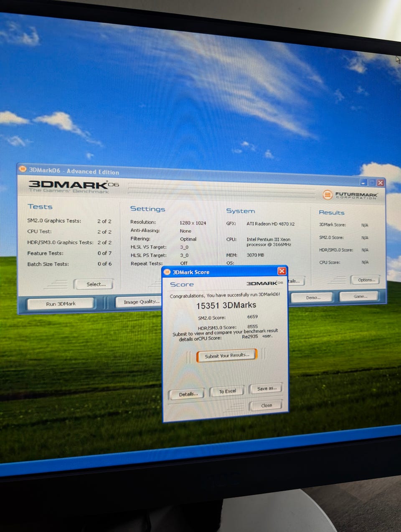This screenshot has width=401, height=532.
Task: Open the Details button in Score dialog
Action: 187,394
